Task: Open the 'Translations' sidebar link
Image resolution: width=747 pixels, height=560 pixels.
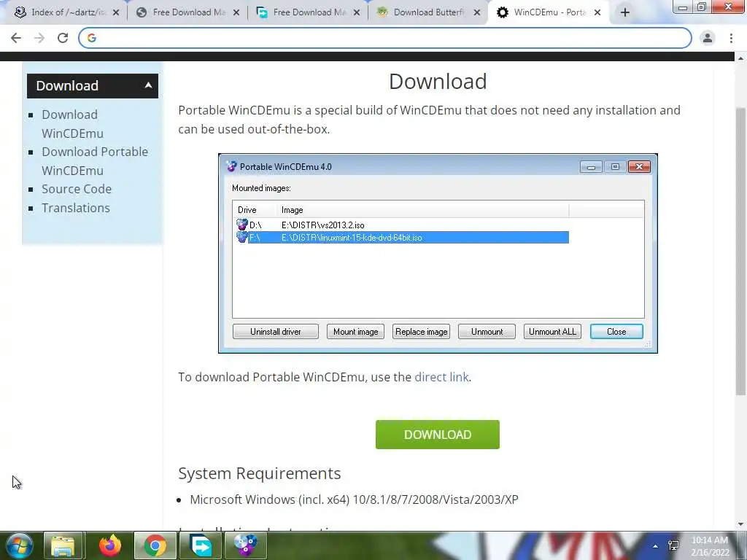Action: coord(76,208)
